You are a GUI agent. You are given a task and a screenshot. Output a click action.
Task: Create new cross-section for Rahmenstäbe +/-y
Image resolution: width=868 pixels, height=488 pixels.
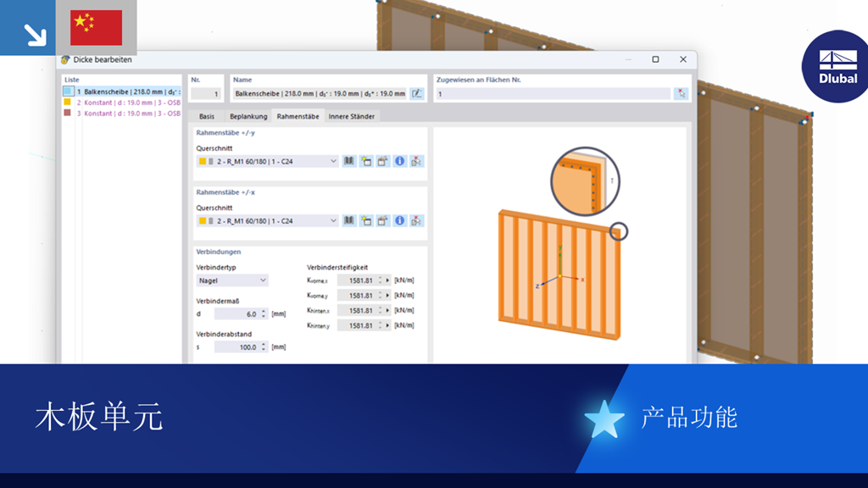point(366,161)
